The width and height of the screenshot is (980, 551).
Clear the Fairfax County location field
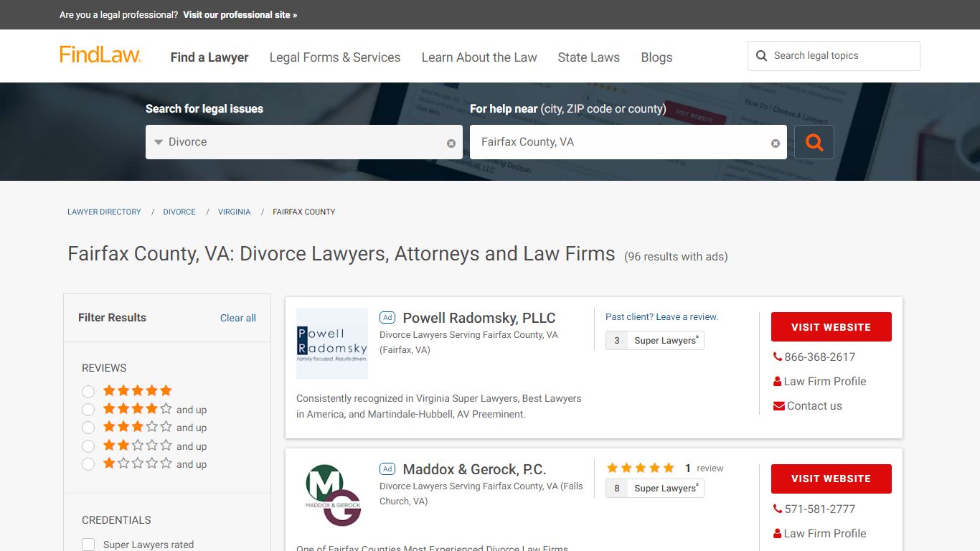[776, 143]
